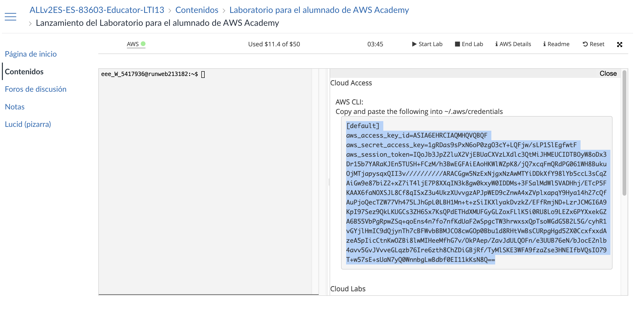Click the chevron before Lanzamiento breadcrumb
The height and width of the screenshot is (312, 644).
[30, 23]
